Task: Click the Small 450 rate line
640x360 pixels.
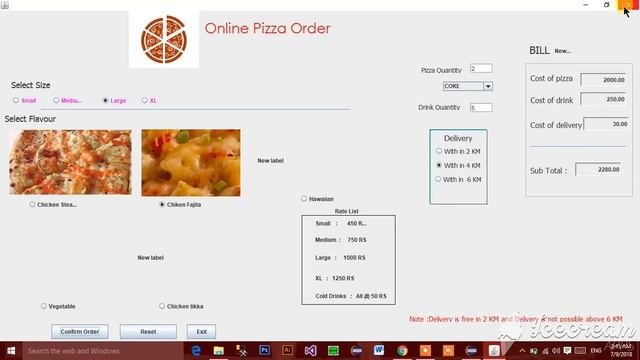Action: pyautogui.click(x=341, y=224)
